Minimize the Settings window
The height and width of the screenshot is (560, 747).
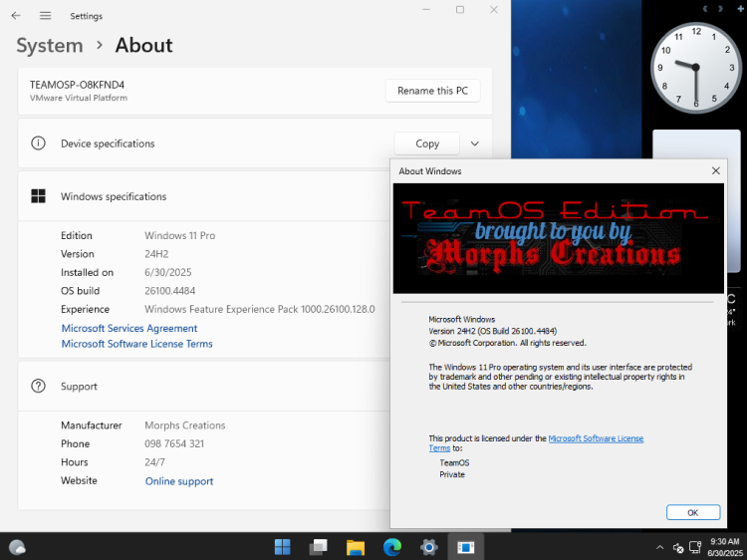pyautogui.click(x=426, y=10)
